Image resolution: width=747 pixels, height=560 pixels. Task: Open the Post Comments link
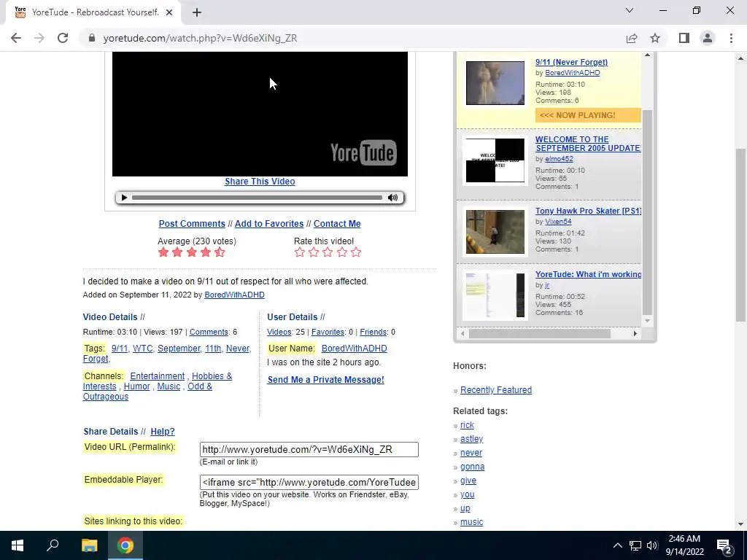[x=192, y=224]
